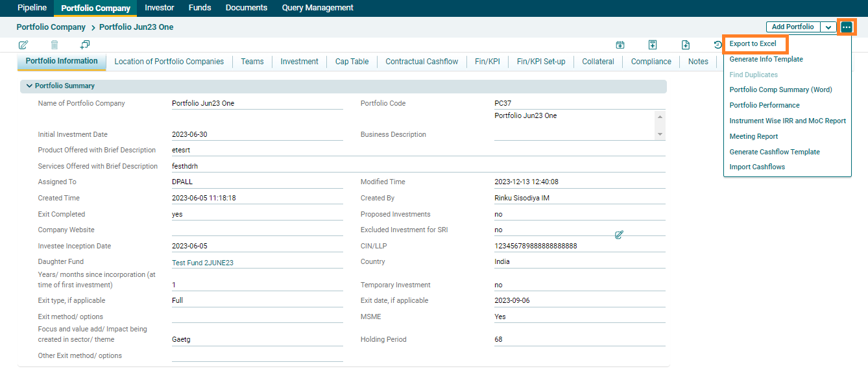Viewport: 868px width, 371px height.
Task: Click inline edit pencil beside Excluded Investment
Action: [x=619, y=235]
